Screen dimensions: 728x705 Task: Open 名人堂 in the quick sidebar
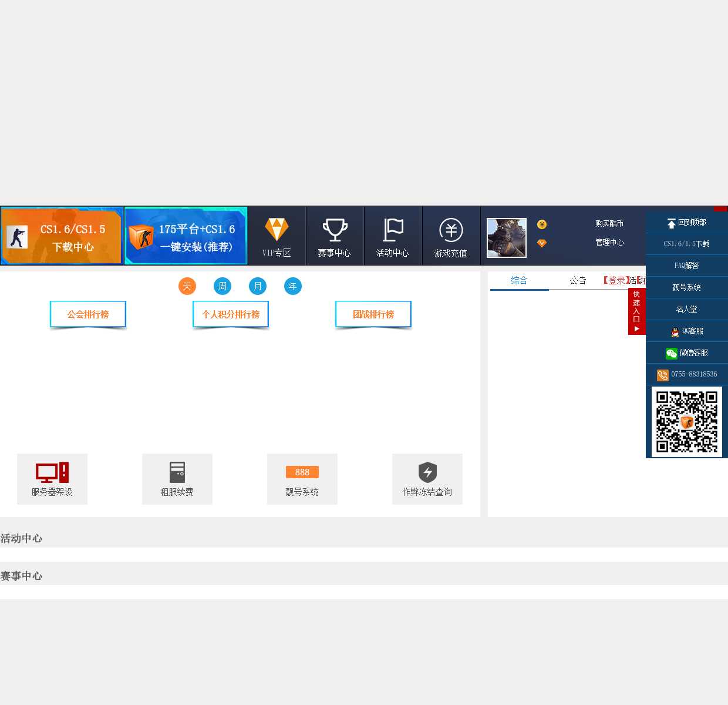(x=687, y=309)
